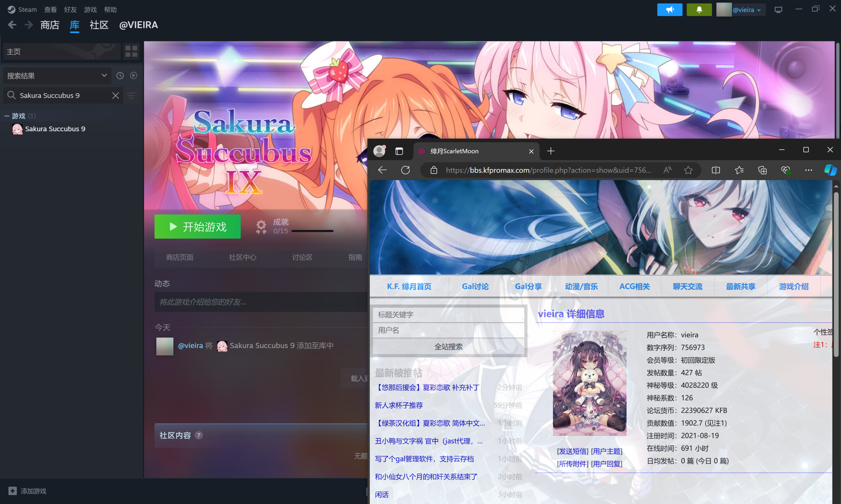Refresh the browser page

click(x=405, y=170)
